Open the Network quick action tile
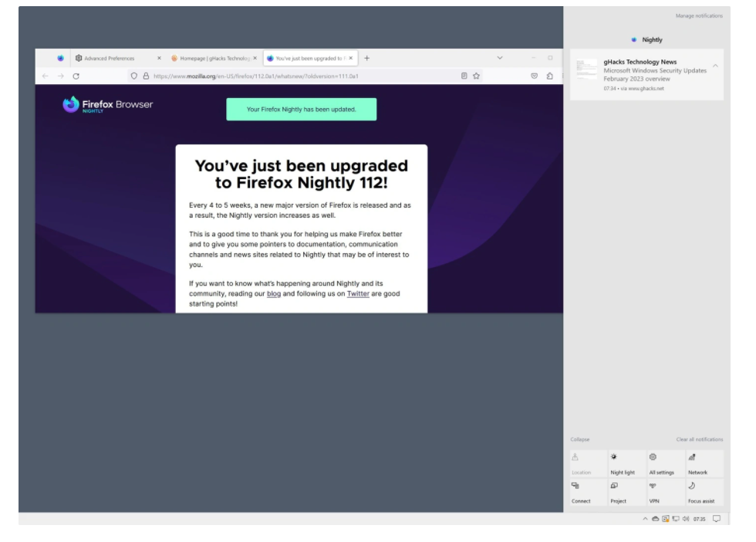 [704, 464]
